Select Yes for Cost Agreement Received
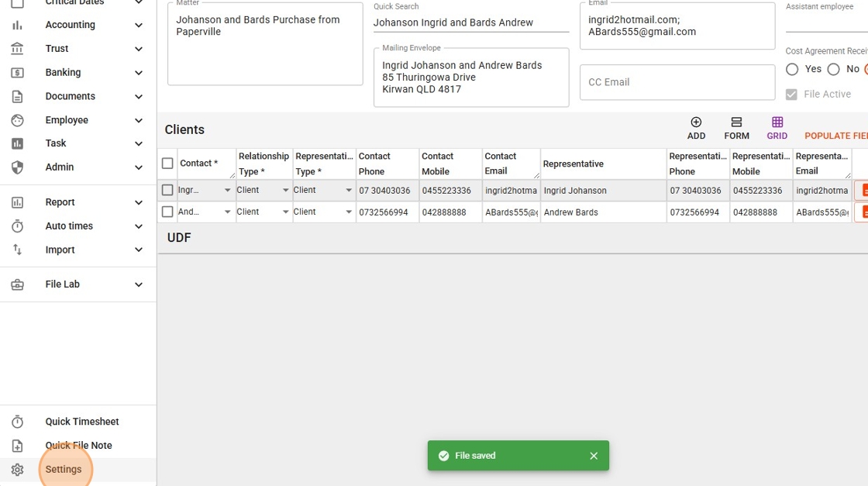The image size is (868, 486). pyautogui.click(x=792, y=69)
